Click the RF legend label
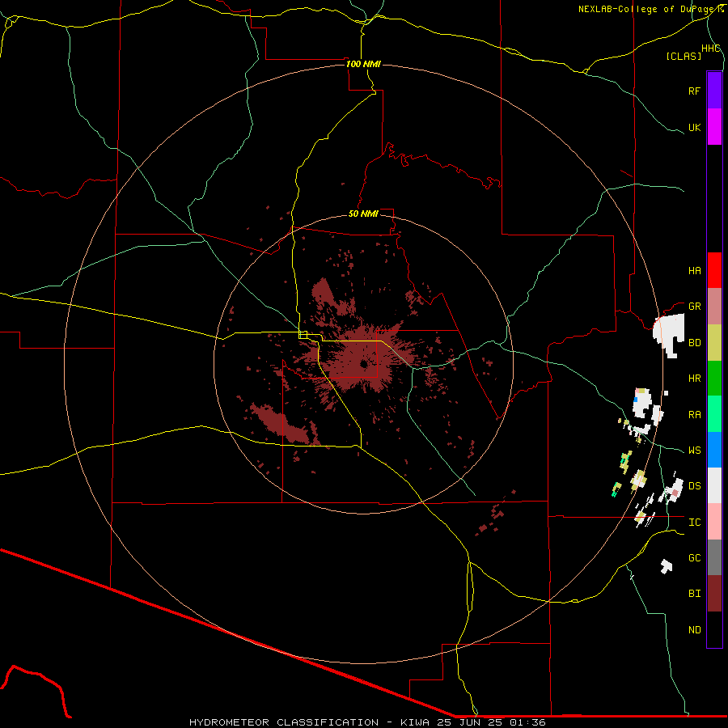 tap(694, 91)
